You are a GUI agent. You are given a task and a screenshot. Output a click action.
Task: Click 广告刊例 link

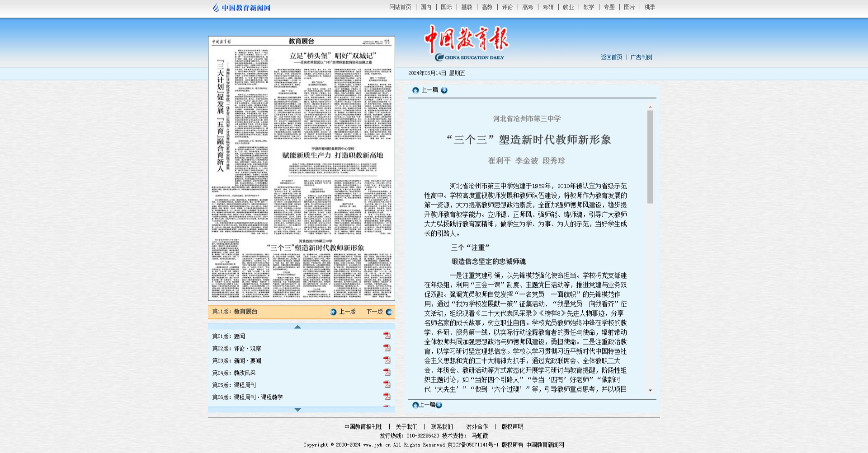(x=641, y=57)
